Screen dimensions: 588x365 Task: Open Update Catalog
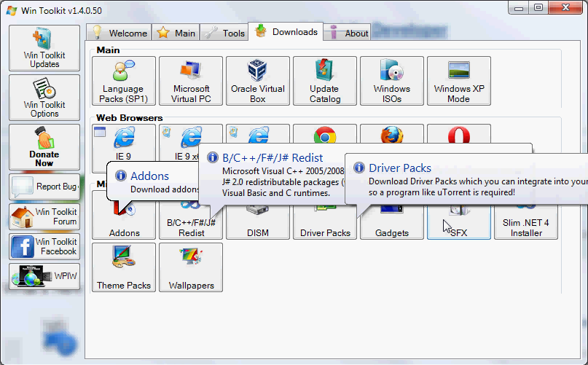(x=325, y=81)
